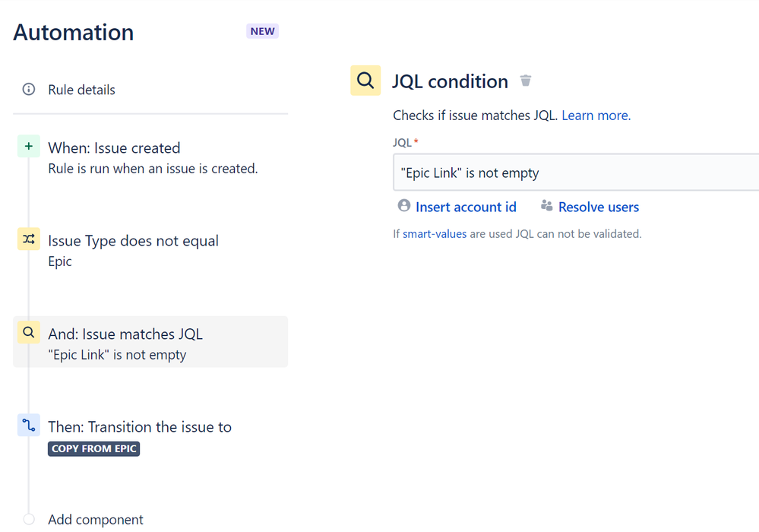
Task: Click the shuffle condition icon beside Issue Type
Action: point(29,240)
